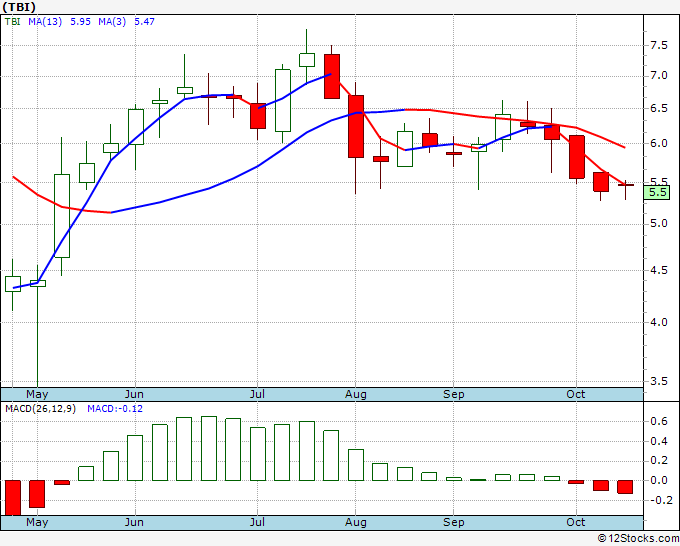Click the green 5.5 current price tag
Image resolution: width=680 pixels, height=546 pixels.
(x=657, y=192)
